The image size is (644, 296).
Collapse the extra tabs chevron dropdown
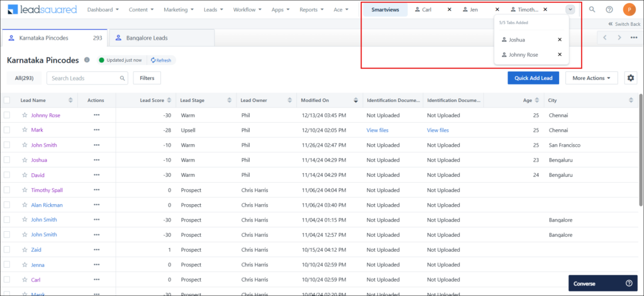click(570, 9)
